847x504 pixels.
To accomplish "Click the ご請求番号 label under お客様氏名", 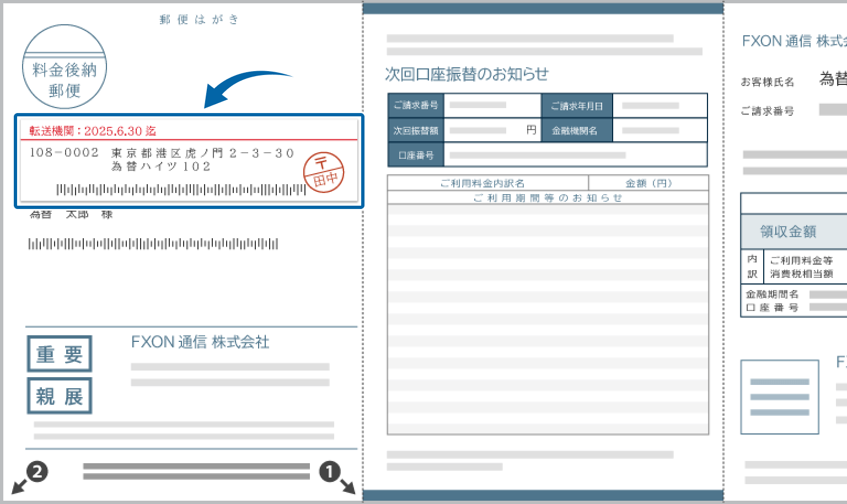I will coord(768,111).
